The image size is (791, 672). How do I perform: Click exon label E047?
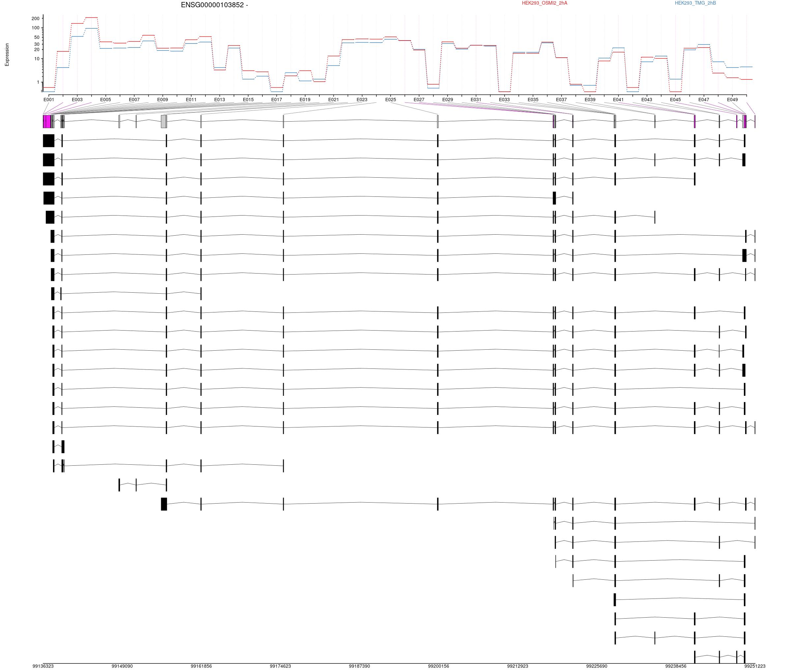(704, 100)
